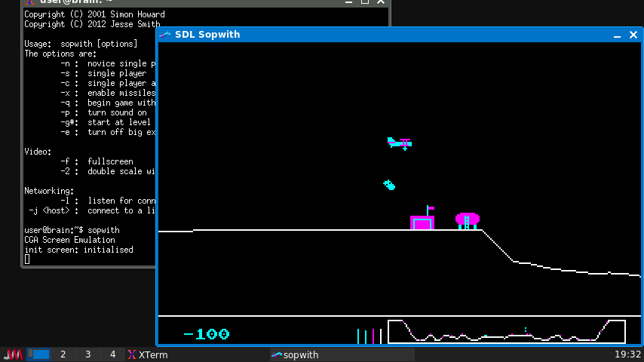This screenshot has width=644, height=362.
Task: Select the sopwith taskbar window entry
Action: 302,354
